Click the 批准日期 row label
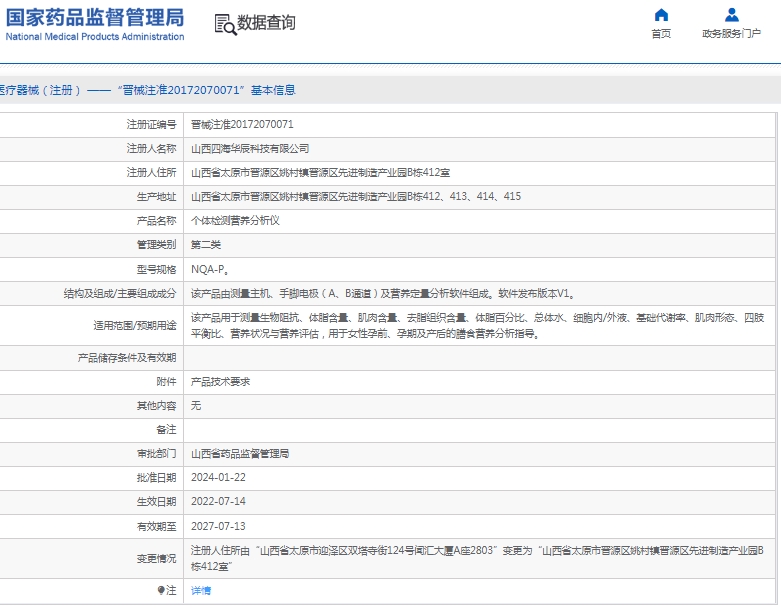The width and height of the screenshot is (781, 608). (x=156, y=478)
